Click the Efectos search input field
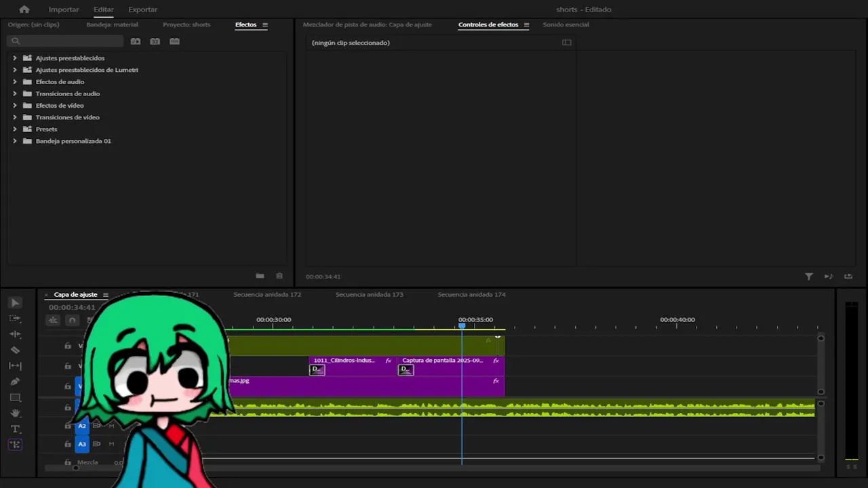This screenshot has width=868, height=488. click(x=66, y=41)
